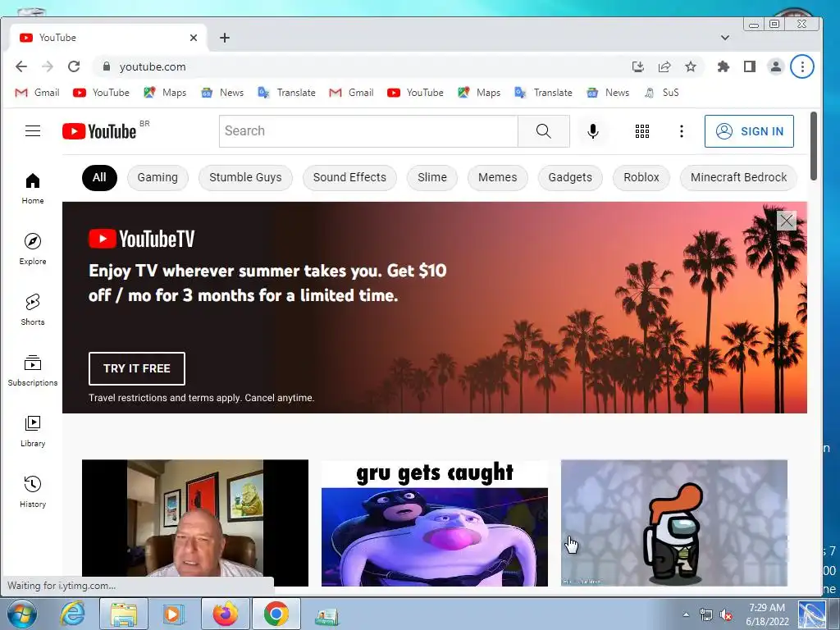Open Subscriptions in the sidebar
840x630 pixels.
coord(33,371)
